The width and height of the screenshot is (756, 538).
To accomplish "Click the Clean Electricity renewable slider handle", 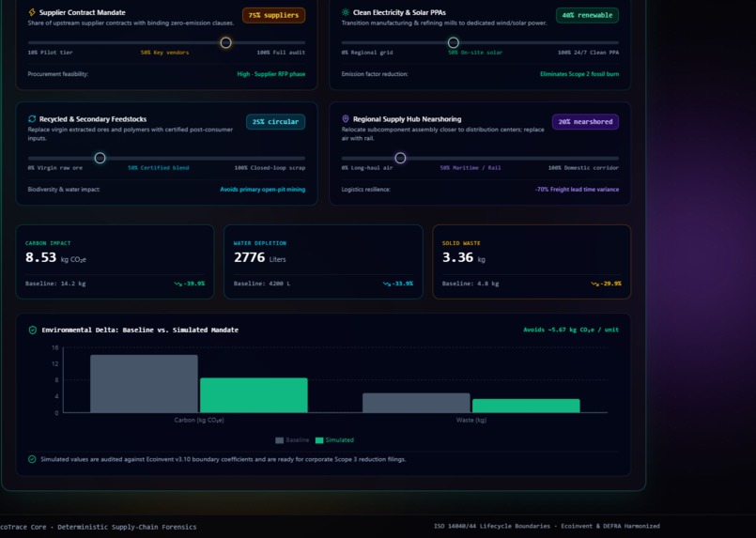I will pyautogui.click(x=454, y=42).
